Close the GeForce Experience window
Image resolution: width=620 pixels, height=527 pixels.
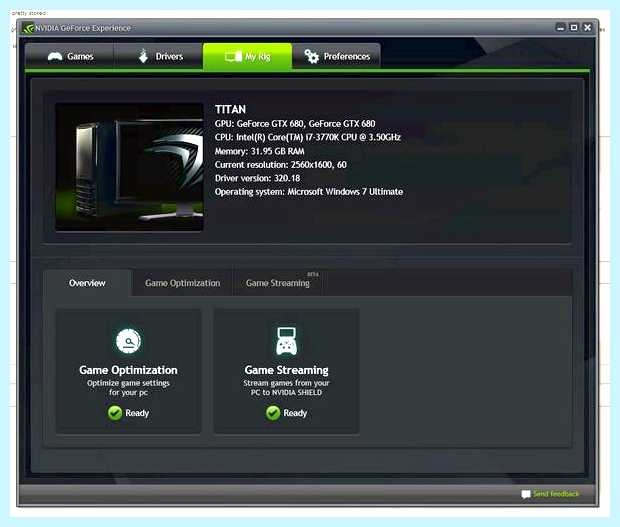(588, 27)
